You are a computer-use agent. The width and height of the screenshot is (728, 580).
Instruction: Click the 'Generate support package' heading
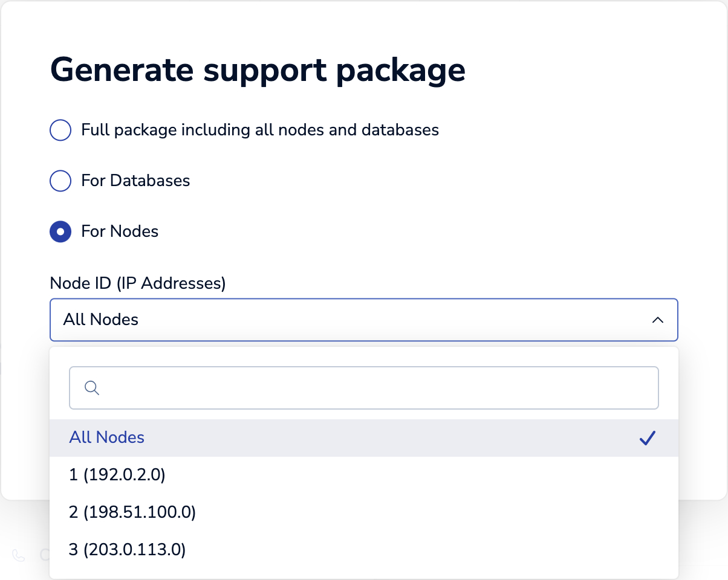coord(258,70)
